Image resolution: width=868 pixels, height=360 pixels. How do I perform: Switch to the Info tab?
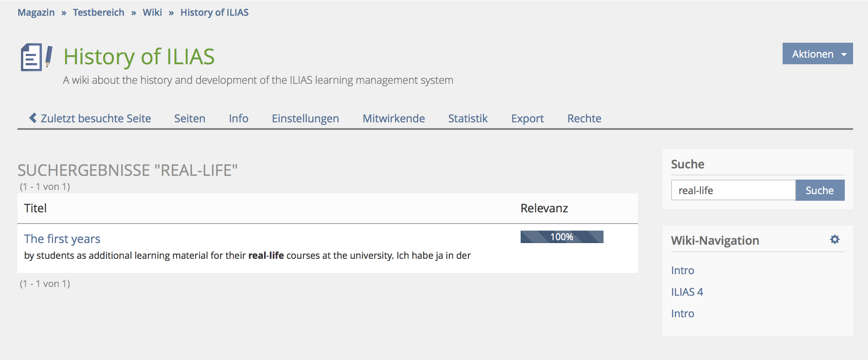(238, 119)
